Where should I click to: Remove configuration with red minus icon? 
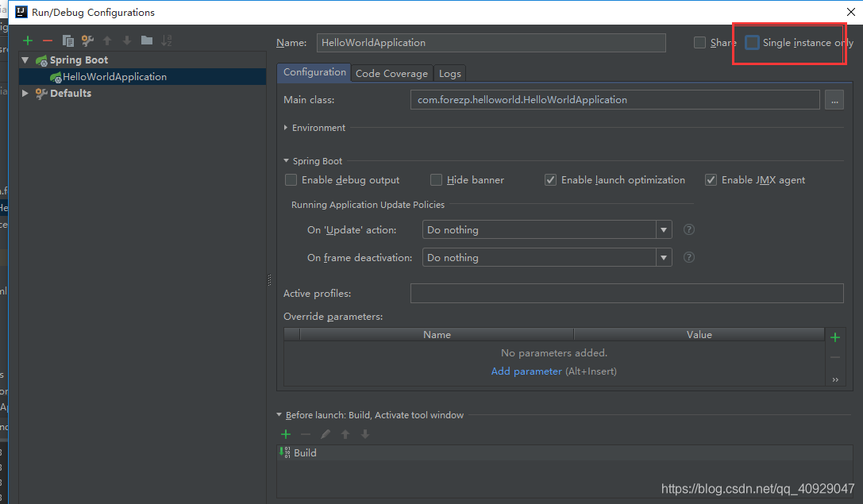click(x=48, y=40)
